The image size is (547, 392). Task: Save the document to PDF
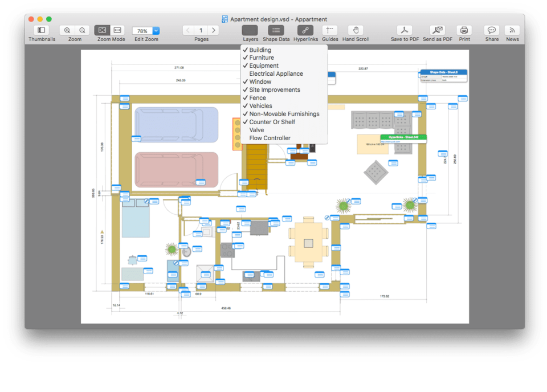pyautogui.click(x=405, y=30)
